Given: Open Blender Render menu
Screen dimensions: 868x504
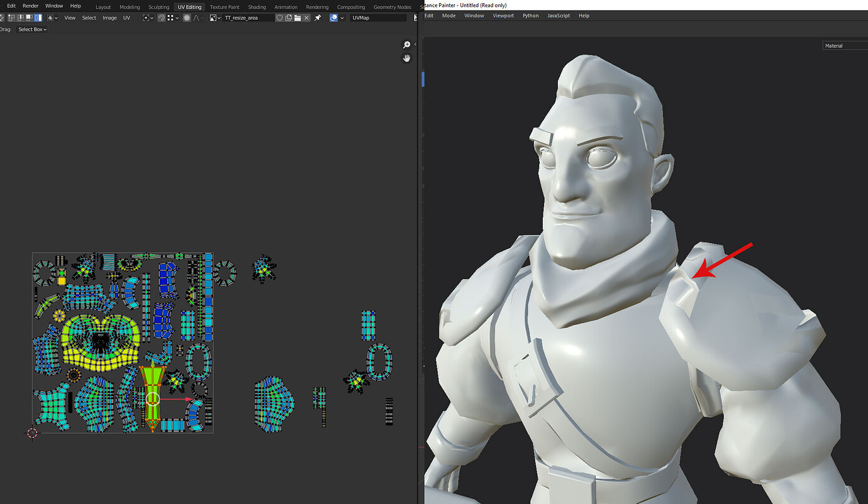Looking at the screenshot, I should [30, 6].
